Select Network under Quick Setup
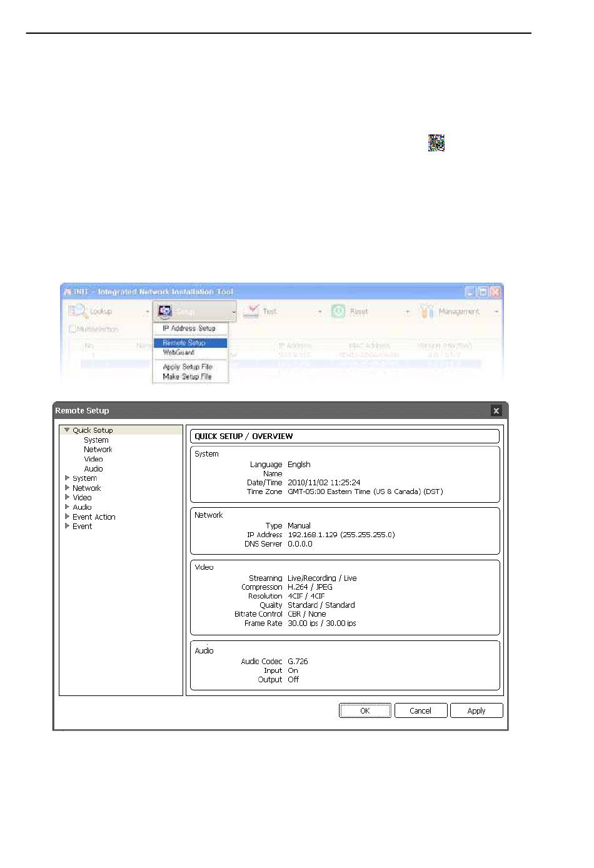The height and width of the screenshot is (868, 594). point(98,450)
